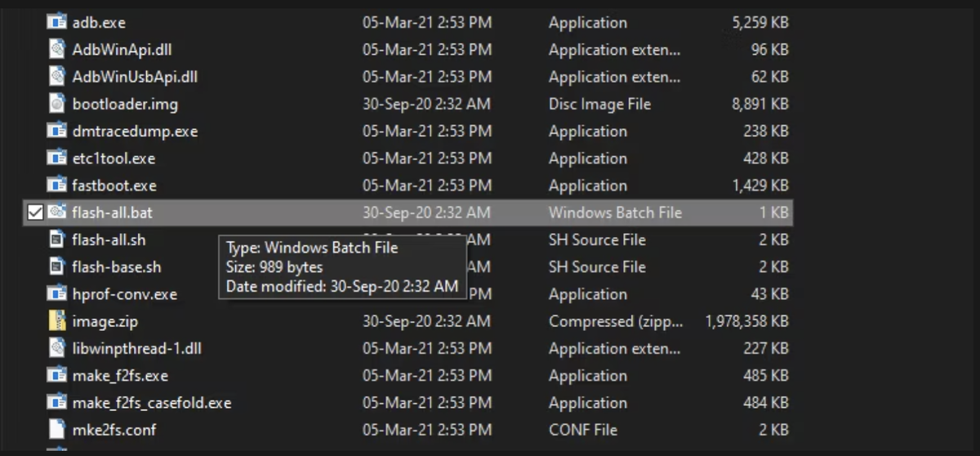
Task: Click the flash-base.sh file name
Action: (x=117, y=267)
